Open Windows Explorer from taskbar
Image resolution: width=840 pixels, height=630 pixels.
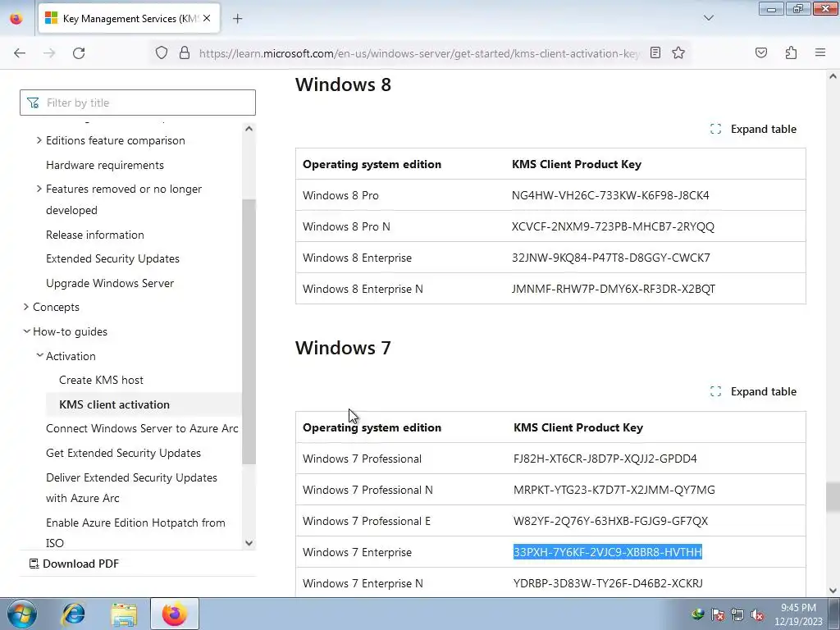point(124,614)
